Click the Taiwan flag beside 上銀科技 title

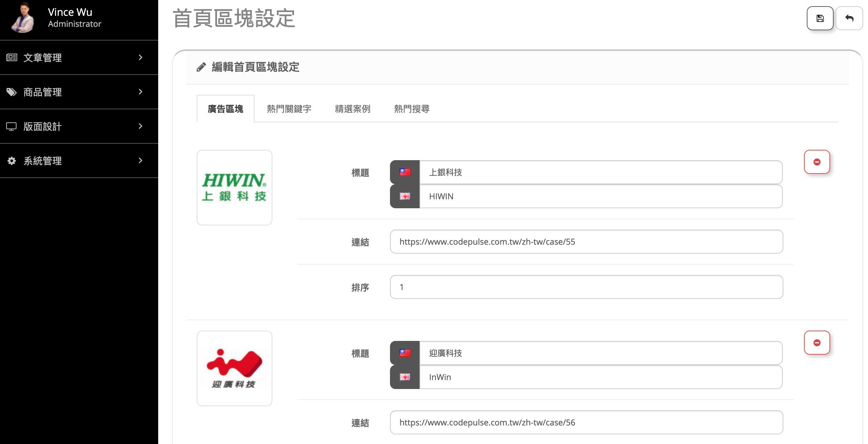tap(405, 172)
